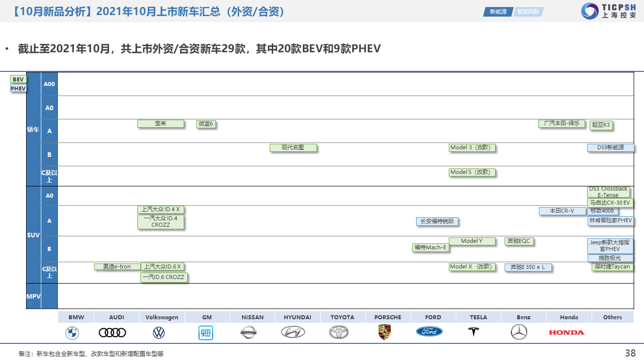Click the Model Y box
The width and height of the screenshot is (644, 362).
(x=473, y=241)
